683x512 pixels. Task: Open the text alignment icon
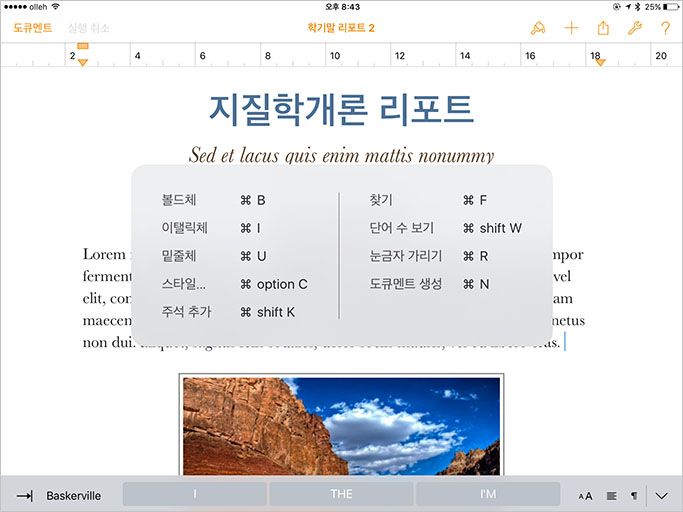point(612,496)
